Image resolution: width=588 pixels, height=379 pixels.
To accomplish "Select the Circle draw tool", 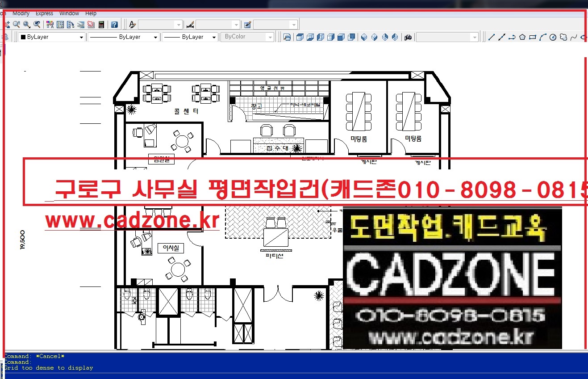I will (553, 37).
